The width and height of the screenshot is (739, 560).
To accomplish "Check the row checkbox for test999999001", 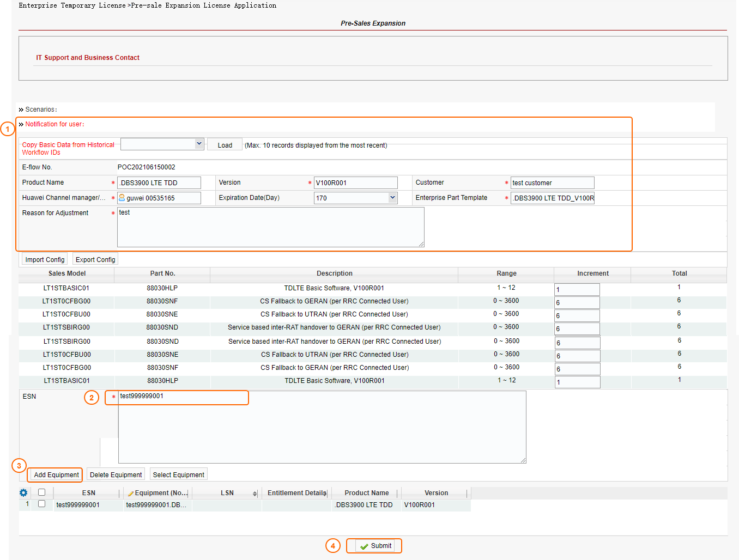I will [x=41, y=503].
